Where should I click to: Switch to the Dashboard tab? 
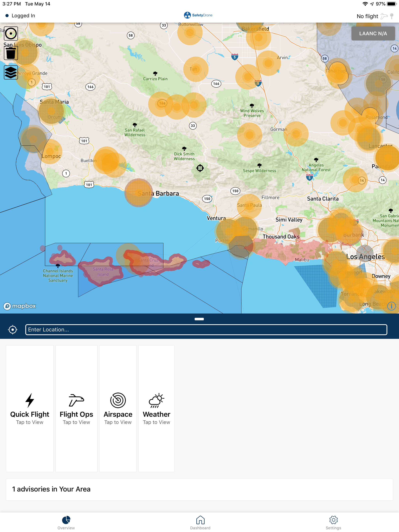coord(200,522)
